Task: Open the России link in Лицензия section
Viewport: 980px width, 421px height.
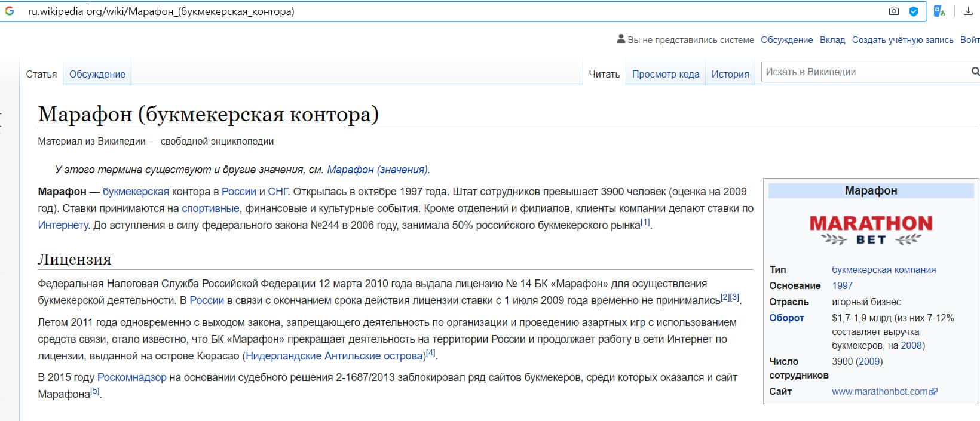Action: [207, 300]
